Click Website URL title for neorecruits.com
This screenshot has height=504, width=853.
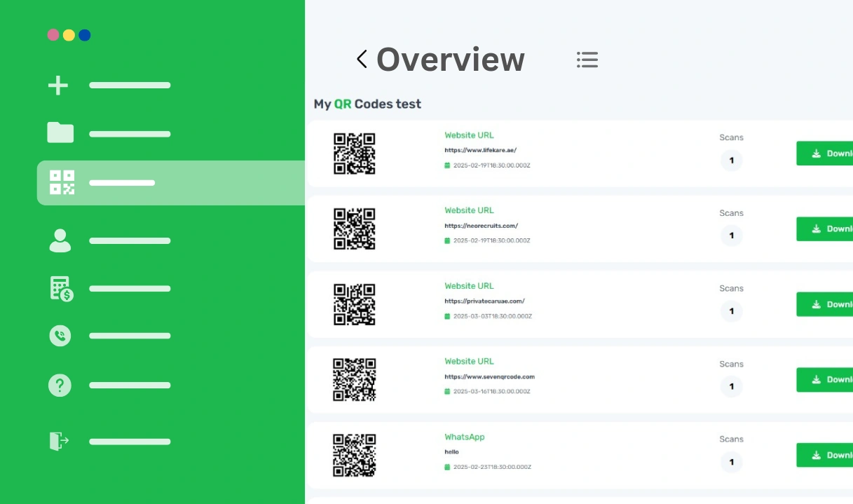point(469,210)
